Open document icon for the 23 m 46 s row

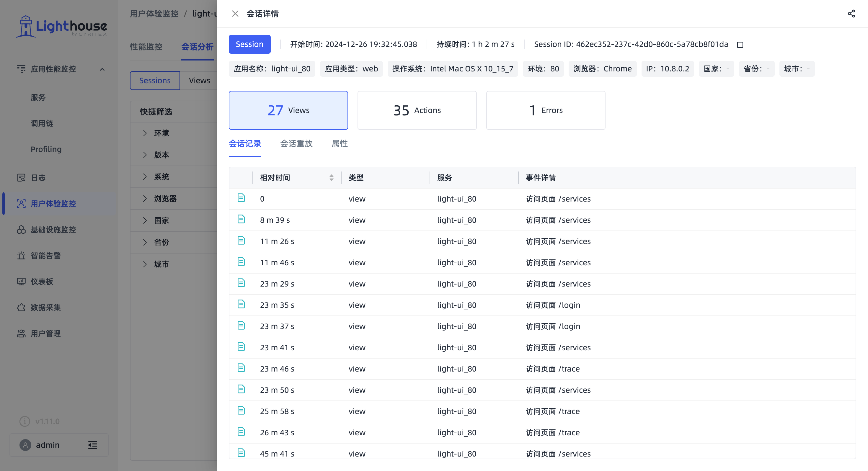tap(241, 368)
